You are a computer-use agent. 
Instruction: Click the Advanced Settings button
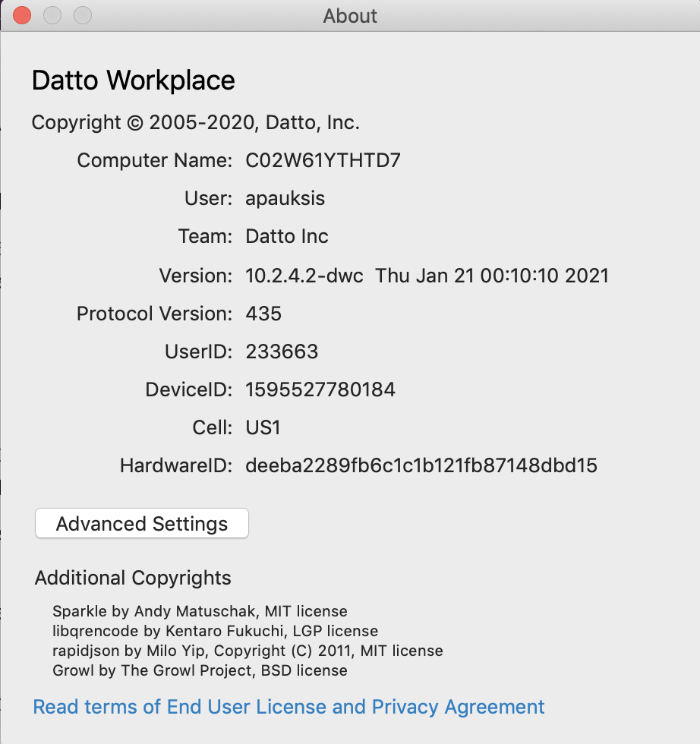142,524
